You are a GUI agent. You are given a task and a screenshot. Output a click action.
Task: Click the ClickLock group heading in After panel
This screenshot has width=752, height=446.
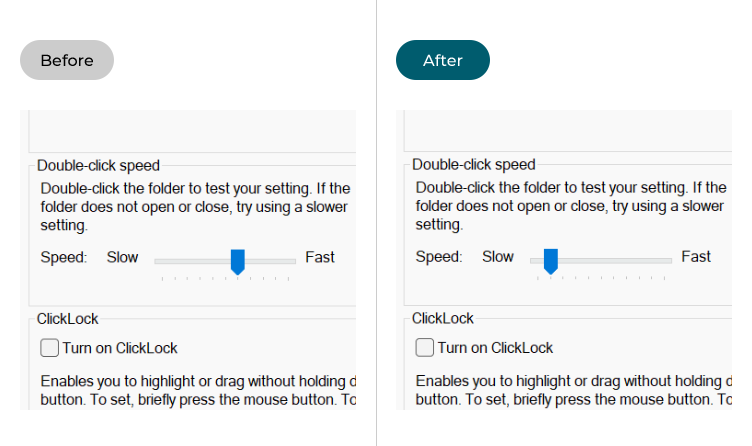pos(443,318)
